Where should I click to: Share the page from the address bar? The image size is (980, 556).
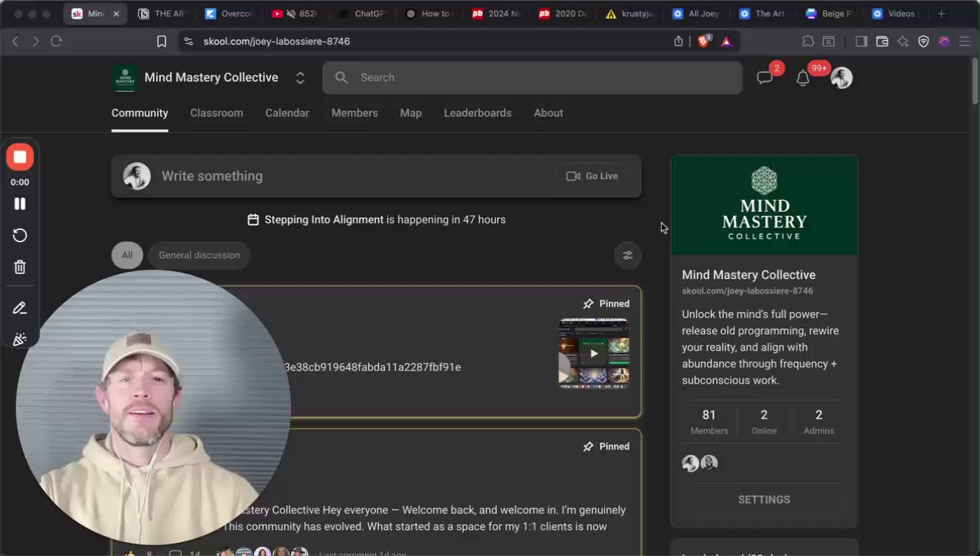coord(678,41)
